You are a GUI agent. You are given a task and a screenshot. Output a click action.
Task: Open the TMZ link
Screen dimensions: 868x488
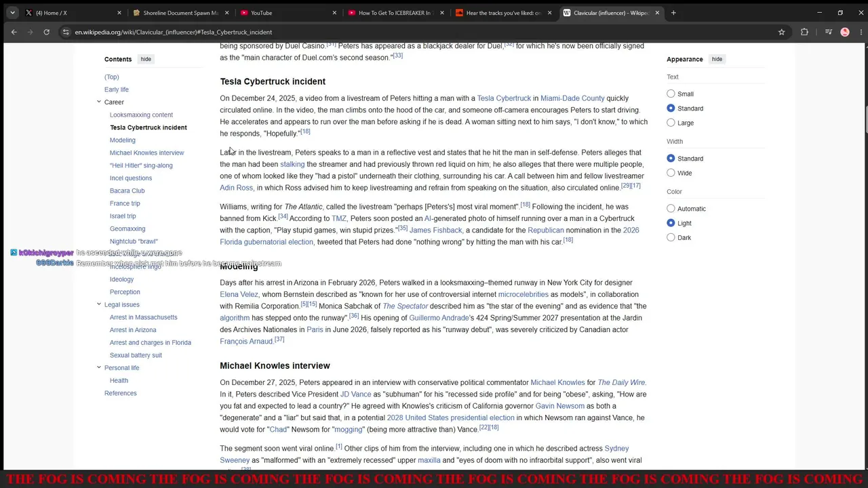point(339,218)
